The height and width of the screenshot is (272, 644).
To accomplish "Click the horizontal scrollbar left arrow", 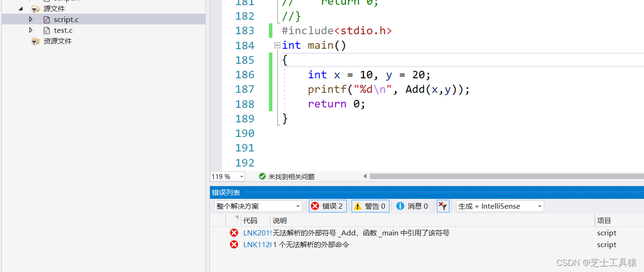I will tap(365, 176).
